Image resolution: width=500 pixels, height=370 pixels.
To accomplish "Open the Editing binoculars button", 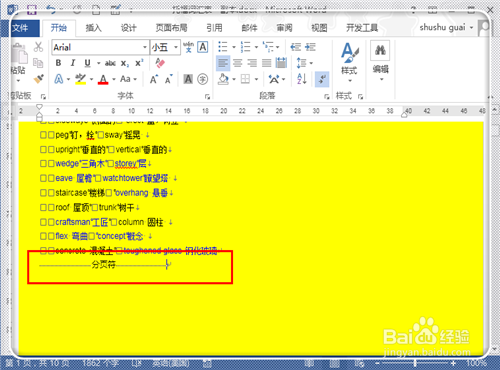I will point(380,62).
